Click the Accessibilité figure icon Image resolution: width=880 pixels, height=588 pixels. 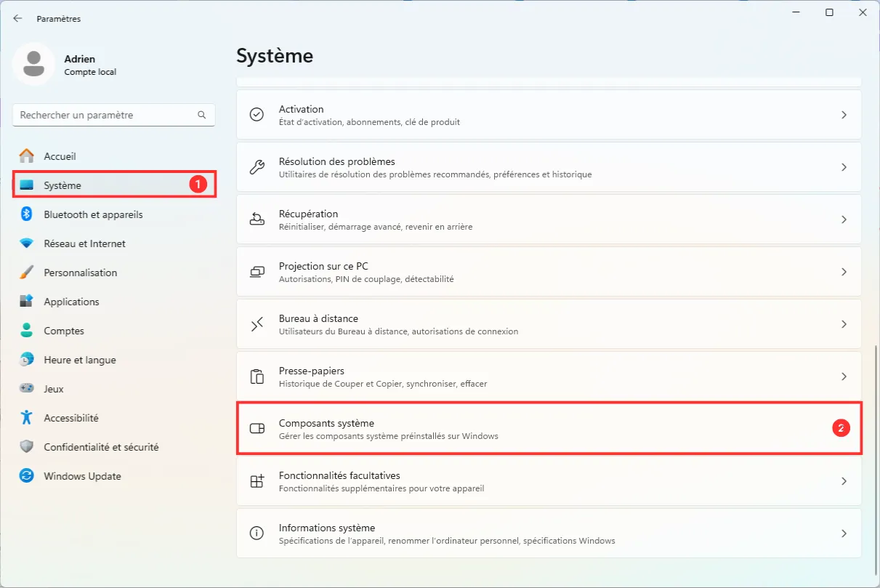click(x=27, y=418)
